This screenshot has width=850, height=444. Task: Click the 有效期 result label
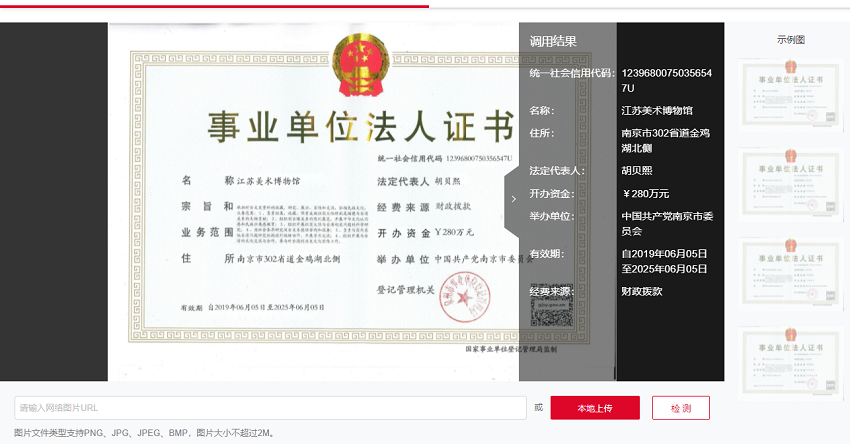[547, 254]
